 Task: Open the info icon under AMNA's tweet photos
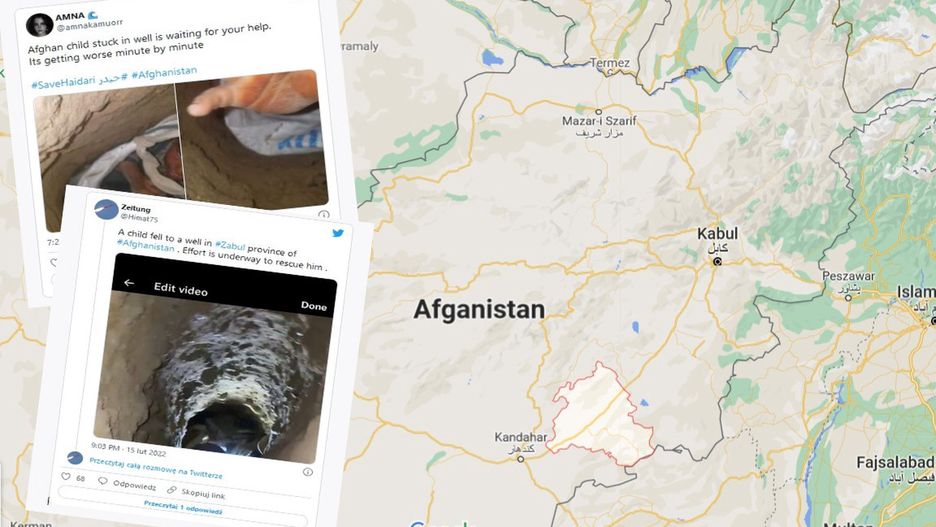point(324,214)
